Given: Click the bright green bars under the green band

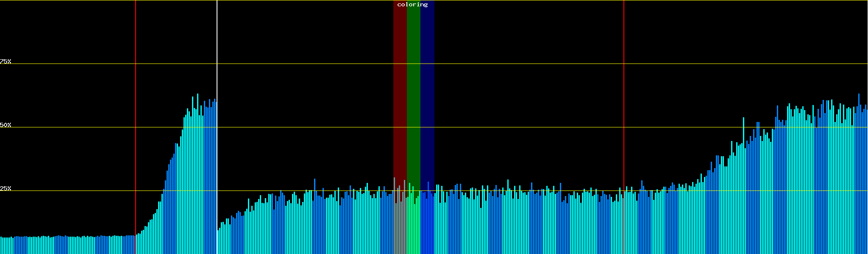Looking at the screenshot, I should 413,224.
